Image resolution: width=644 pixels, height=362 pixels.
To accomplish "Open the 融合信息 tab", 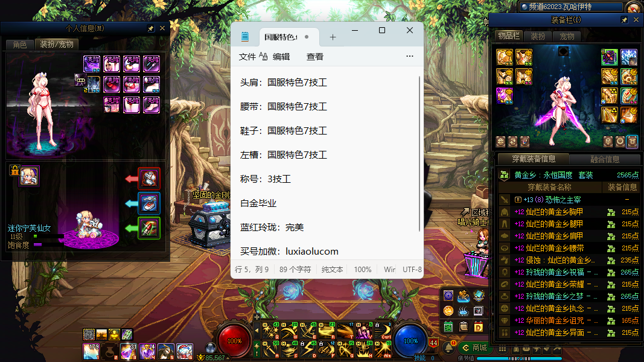I will (604, 159).
